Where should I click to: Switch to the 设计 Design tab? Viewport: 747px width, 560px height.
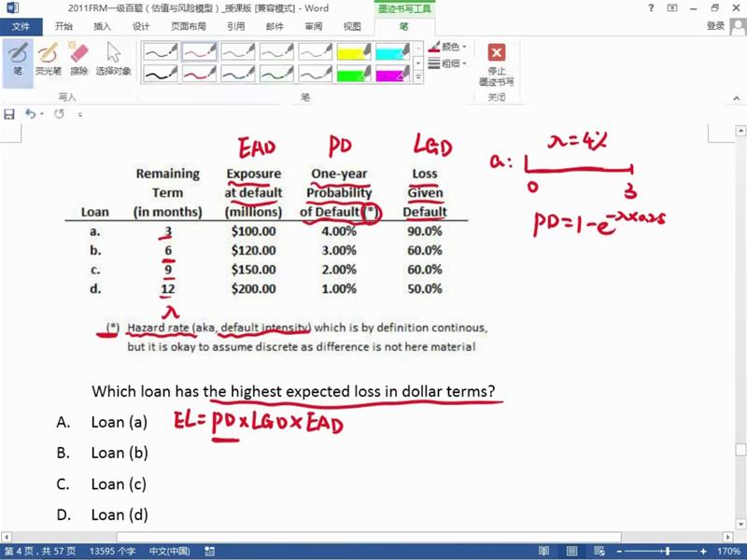tap(141, 26)
